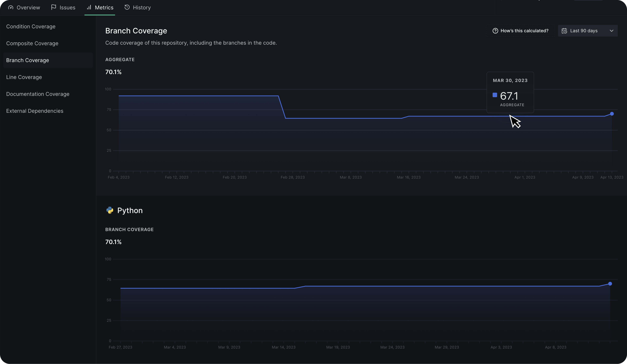
Task: Click the calendar icon in date selector
Action: (564, 31)
